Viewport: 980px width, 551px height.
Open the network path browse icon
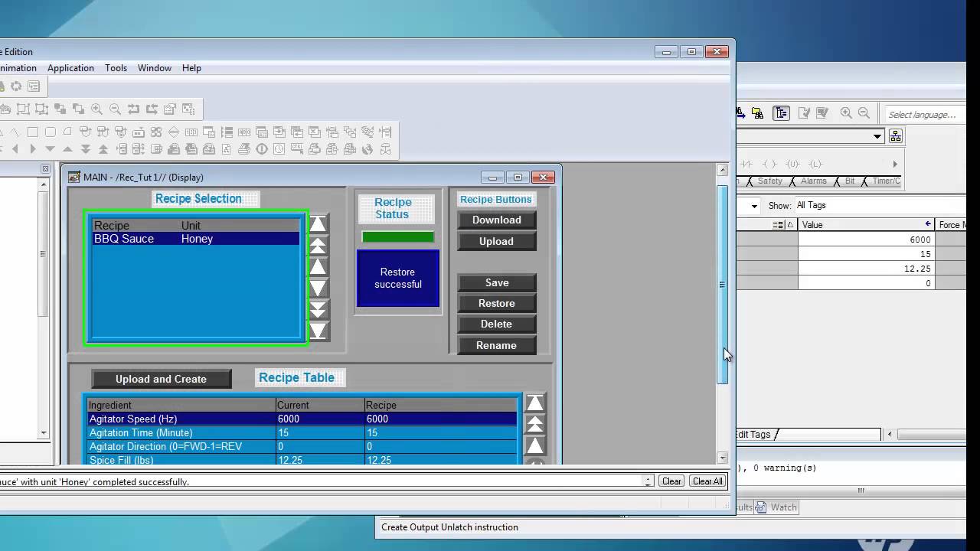click(x=896, y=135)
